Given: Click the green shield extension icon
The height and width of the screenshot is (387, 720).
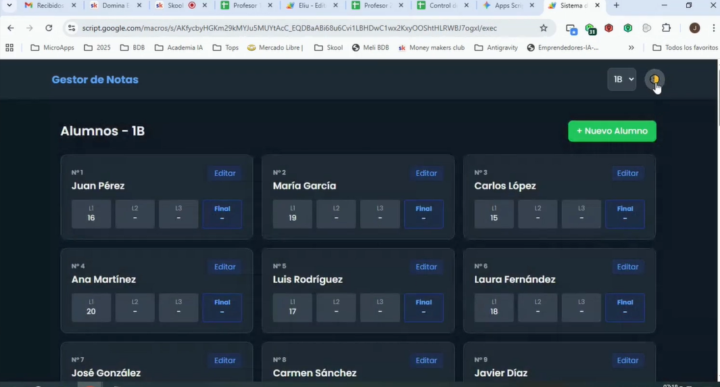Looking at the screenshot, I should coord(628,28).
